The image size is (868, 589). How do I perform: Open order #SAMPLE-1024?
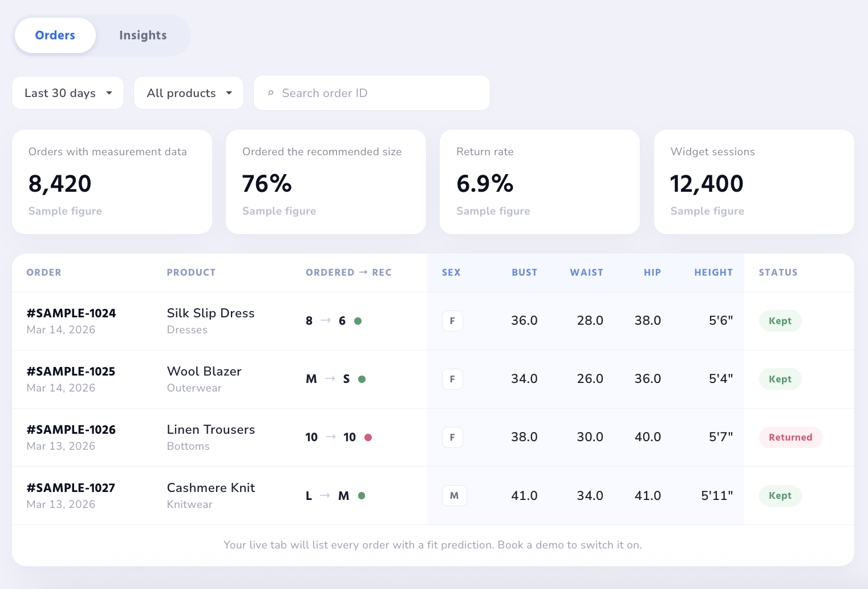click(x=71, y=313)
